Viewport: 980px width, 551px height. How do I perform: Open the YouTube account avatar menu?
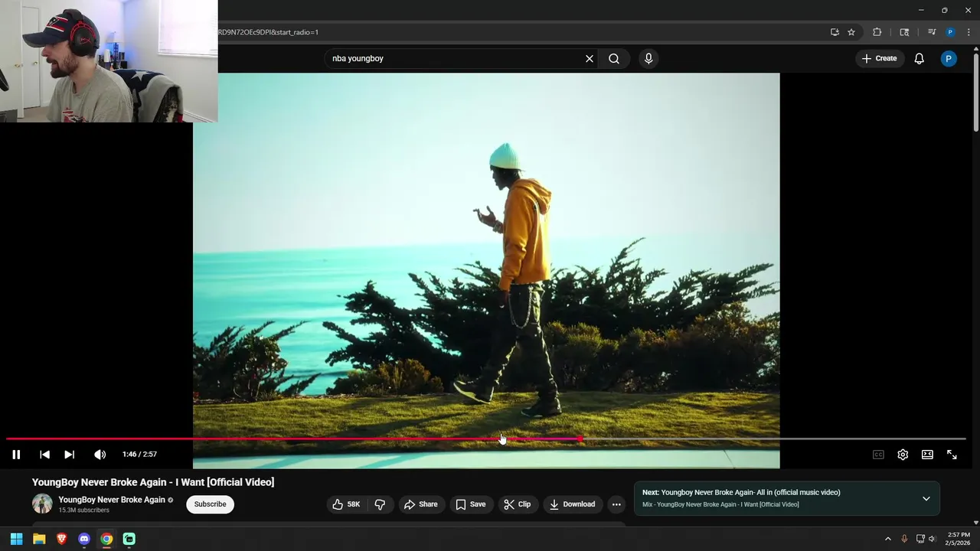[x=949, y=58]
